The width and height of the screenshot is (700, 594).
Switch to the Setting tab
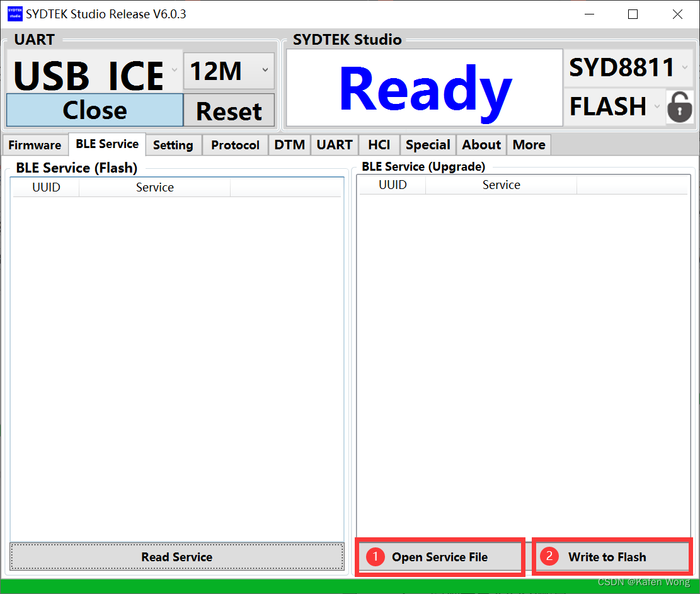173,145
